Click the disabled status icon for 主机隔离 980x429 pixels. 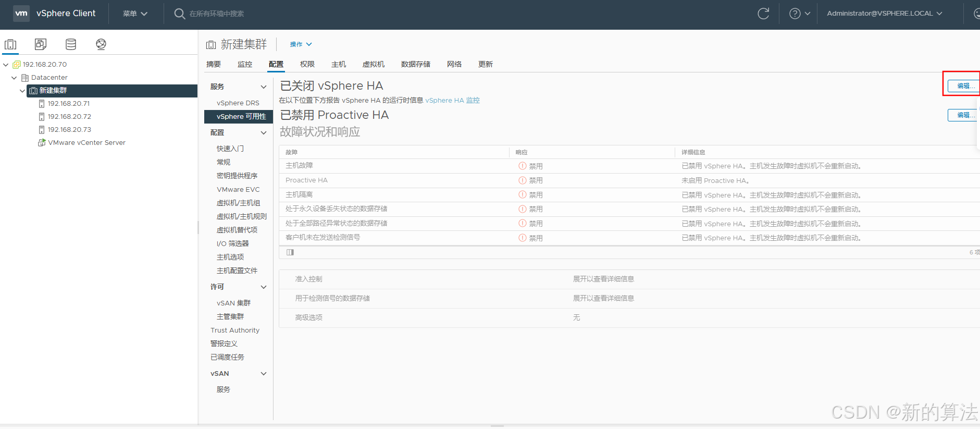[x=522, y=194]
